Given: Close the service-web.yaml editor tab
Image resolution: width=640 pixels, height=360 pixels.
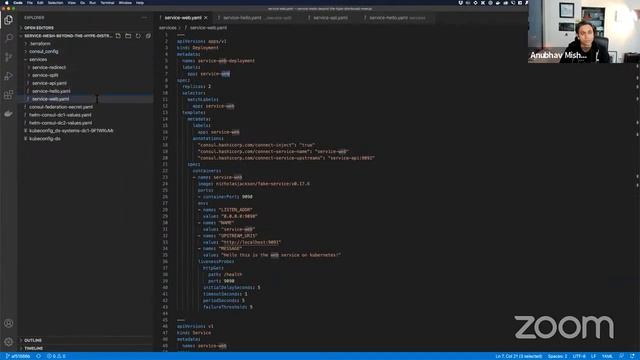Looking at the screenshot, I should (x=206, y=18).
